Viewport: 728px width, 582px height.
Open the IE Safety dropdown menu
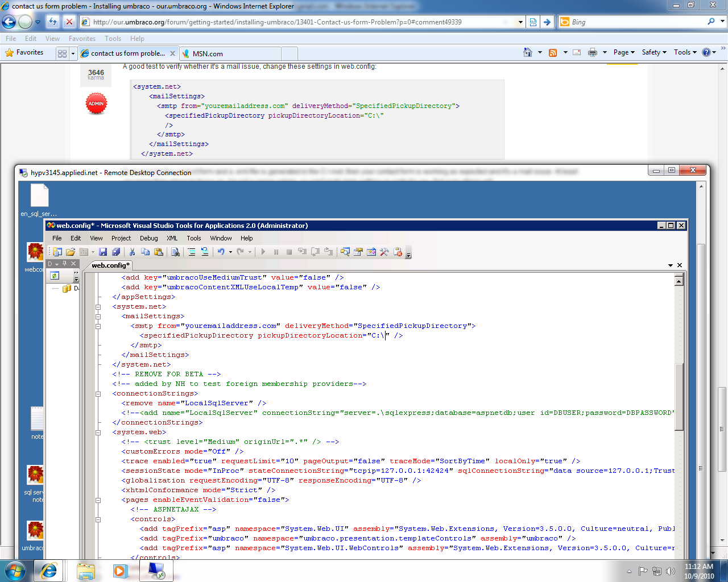(x=654, y=52)
